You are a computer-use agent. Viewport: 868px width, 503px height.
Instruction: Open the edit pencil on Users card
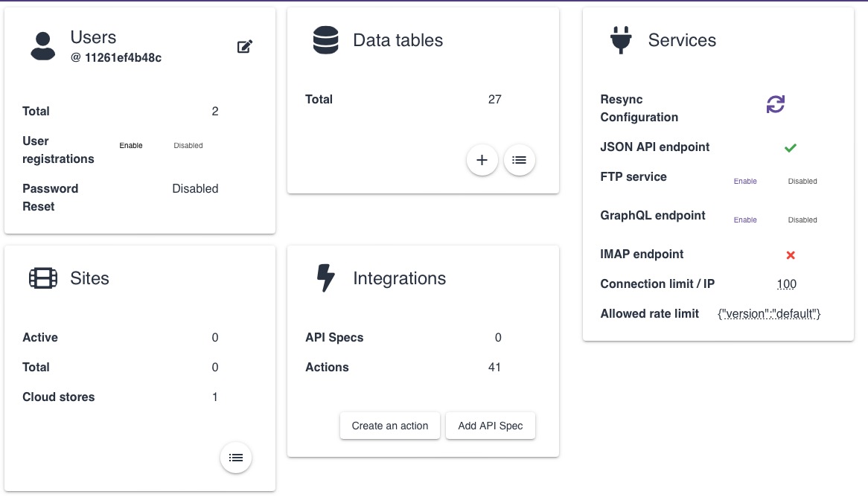[245, 46]
